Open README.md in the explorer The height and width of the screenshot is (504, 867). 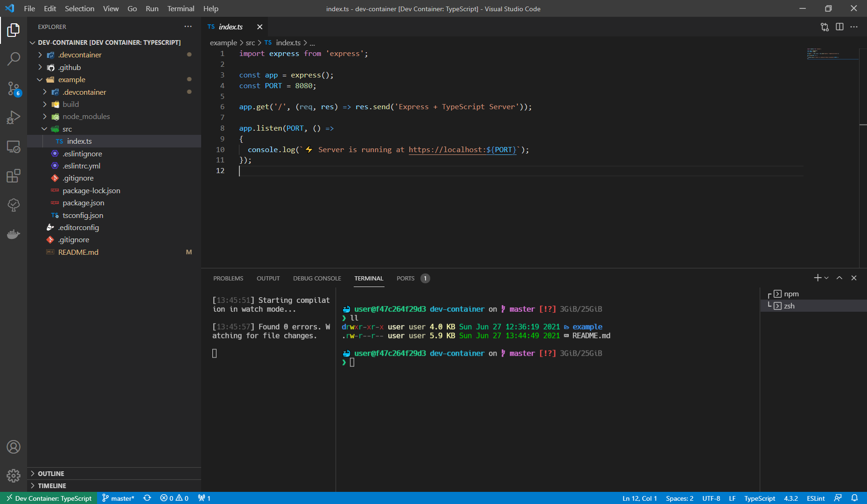pyautogui.click(x=114, y=252)
